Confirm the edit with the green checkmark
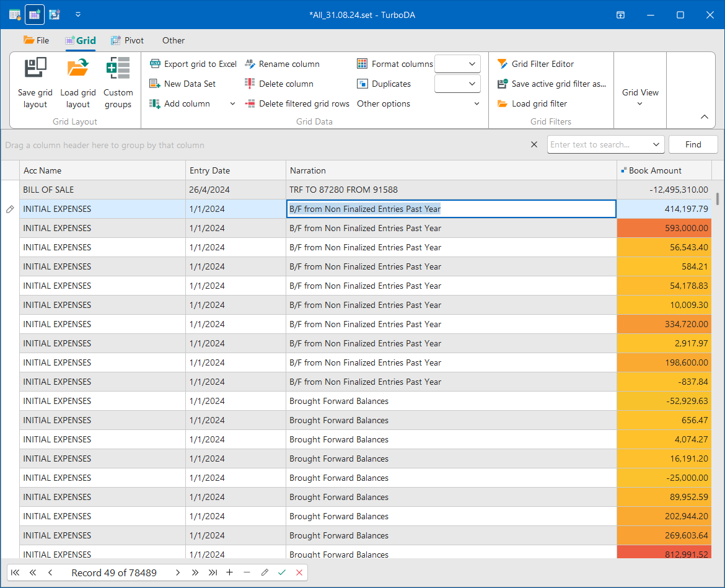The image size is (725, 588). pos(281,573)
